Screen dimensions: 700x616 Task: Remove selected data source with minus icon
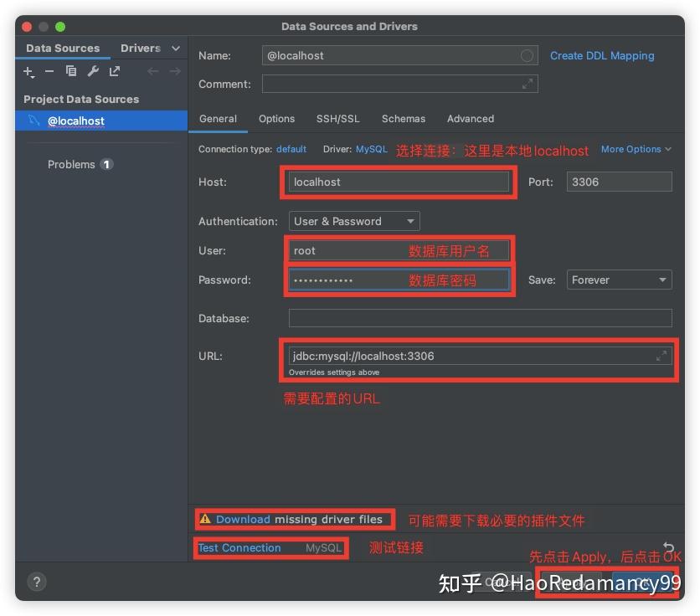49,71
